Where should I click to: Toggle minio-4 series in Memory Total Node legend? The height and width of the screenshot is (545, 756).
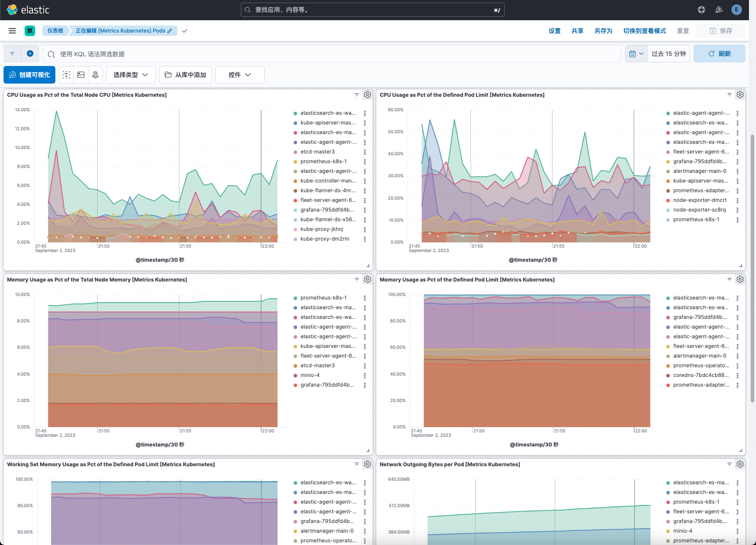coord(310,375)
